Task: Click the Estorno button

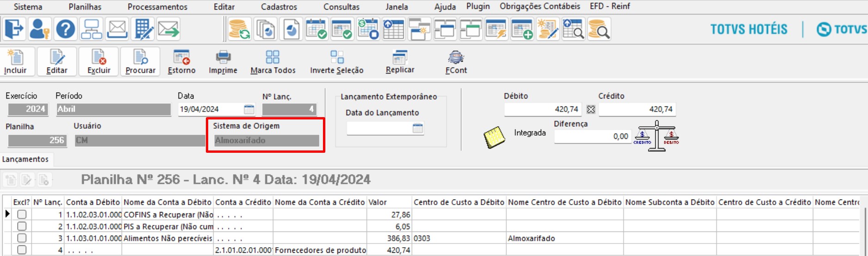Action: pos(181,62)
